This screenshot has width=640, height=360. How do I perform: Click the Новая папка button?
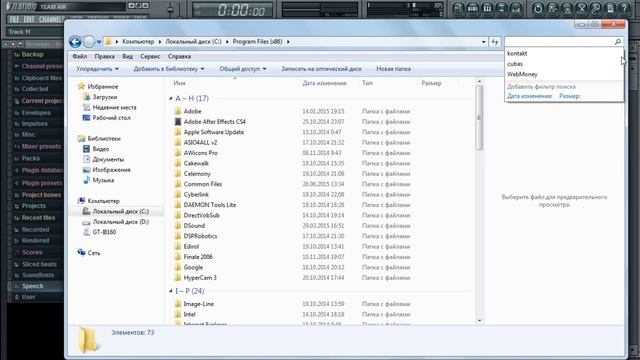point(393,69)
